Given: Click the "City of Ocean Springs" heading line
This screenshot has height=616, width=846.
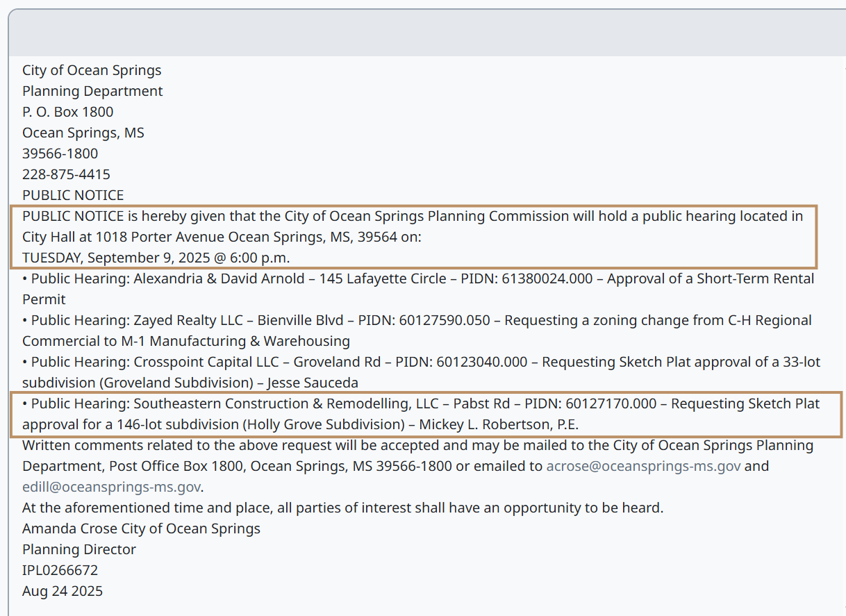Looking at the screenshot, I should pos(92,70).
